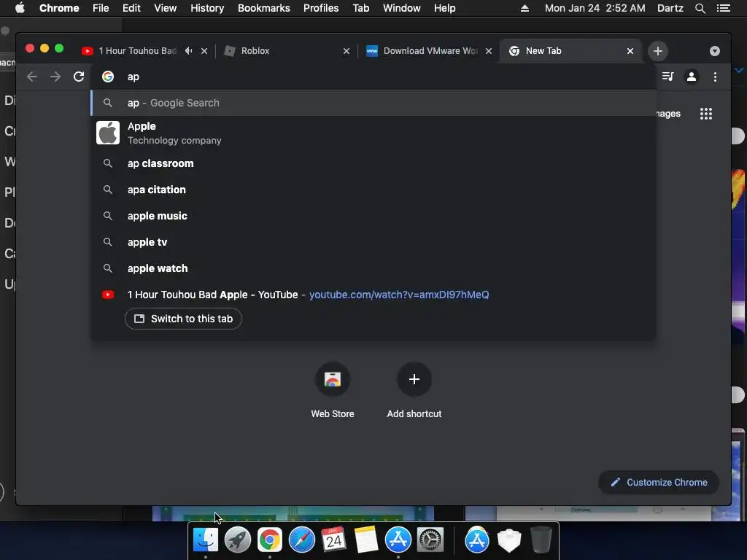Open the Control Center list icon in menu bar
Viewport: 747px width, 560px height.
pyautogui.click(x=724, y=8)
